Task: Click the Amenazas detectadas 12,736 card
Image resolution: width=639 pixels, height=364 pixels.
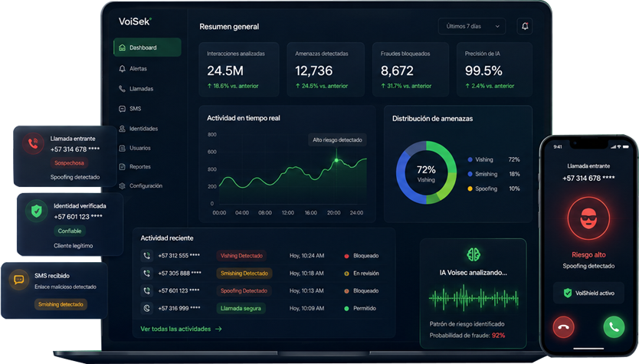Action: (326, 70)
